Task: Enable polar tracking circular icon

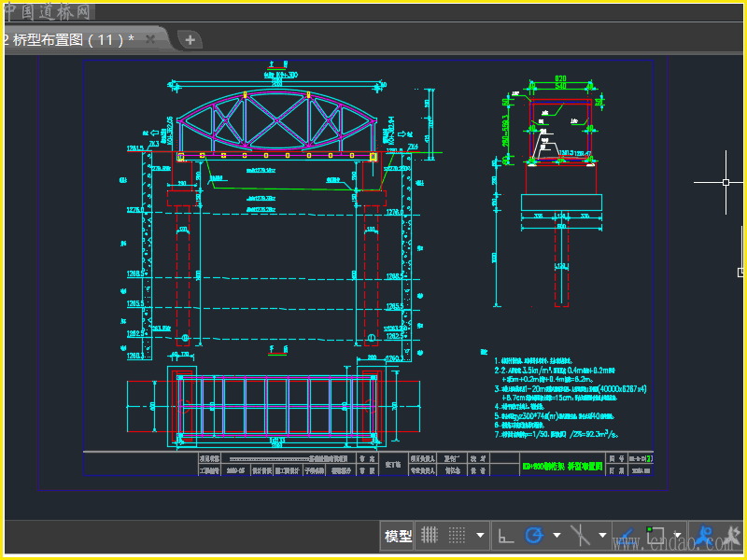Action: tap(534, 536)
